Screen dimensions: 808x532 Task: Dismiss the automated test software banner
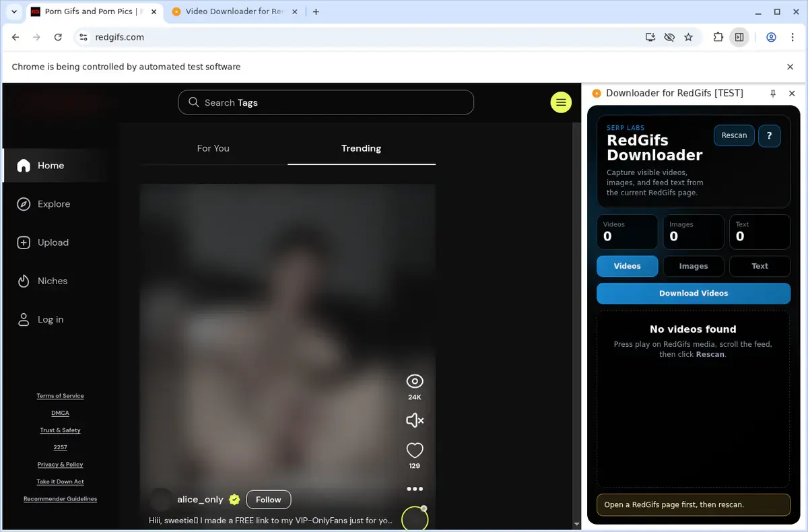coord(790,67)
